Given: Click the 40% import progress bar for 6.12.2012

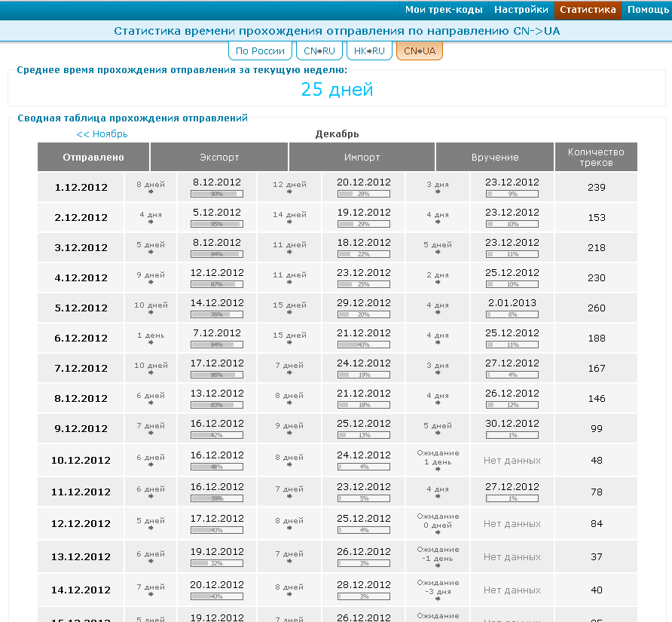Looking at the screenshot, I should click(x=364, y=345).
